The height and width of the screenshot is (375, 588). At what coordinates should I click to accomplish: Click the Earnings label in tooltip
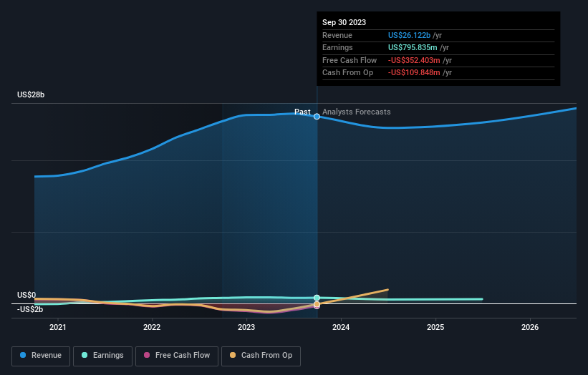[337, 47]
